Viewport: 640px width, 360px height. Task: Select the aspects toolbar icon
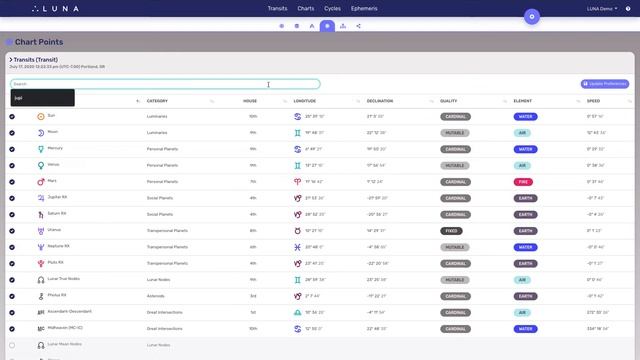click(x=312, y=26)
